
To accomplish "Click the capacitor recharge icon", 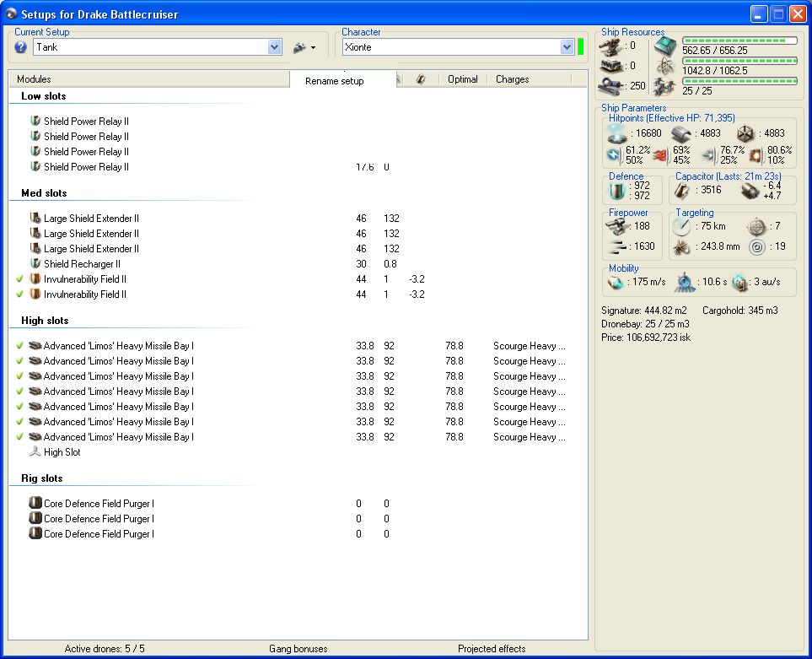I will (x=750, y=191).
